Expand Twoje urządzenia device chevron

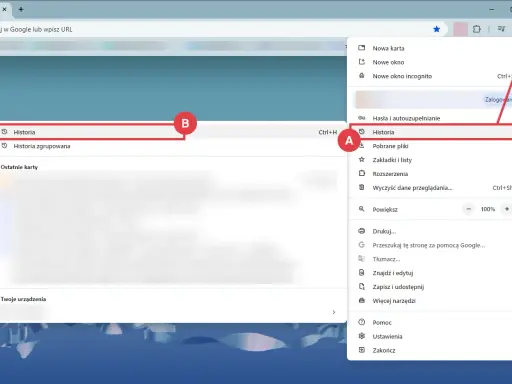point(334,312)
